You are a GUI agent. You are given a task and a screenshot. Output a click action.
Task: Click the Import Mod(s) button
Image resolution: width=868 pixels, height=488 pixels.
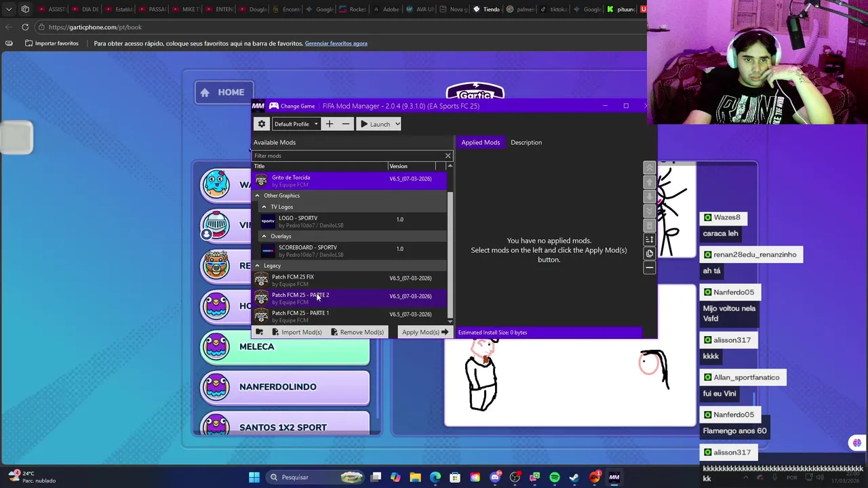pyautogui.click(x=296, y=332)
